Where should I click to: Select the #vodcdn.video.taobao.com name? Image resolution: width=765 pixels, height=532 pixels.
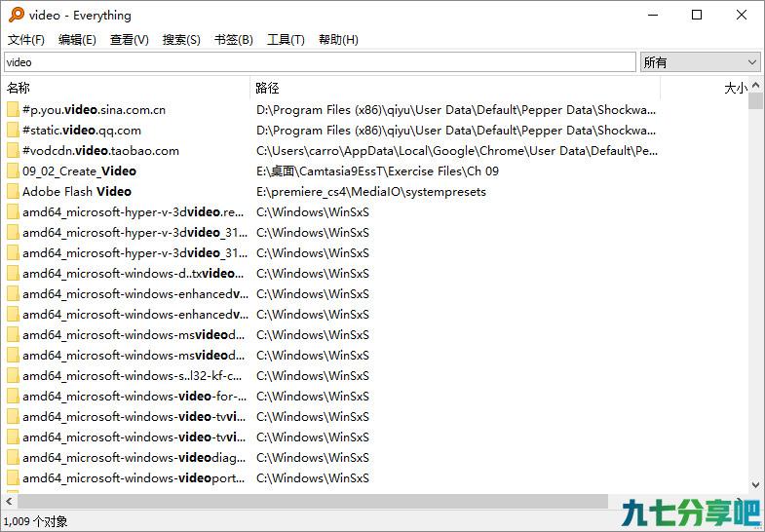(100, 151)
